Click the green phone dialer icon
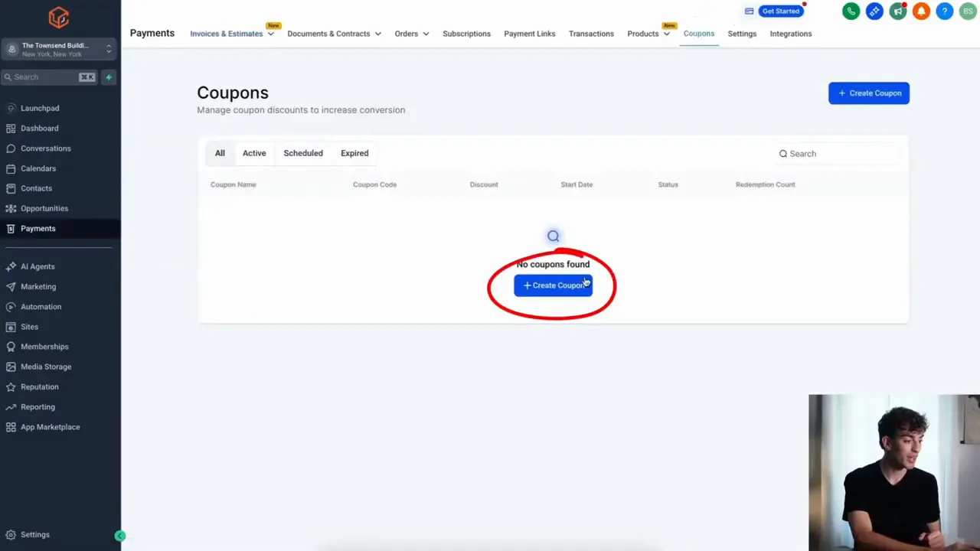Viewport: 980px width, 551px height. (x=851, y=11)
